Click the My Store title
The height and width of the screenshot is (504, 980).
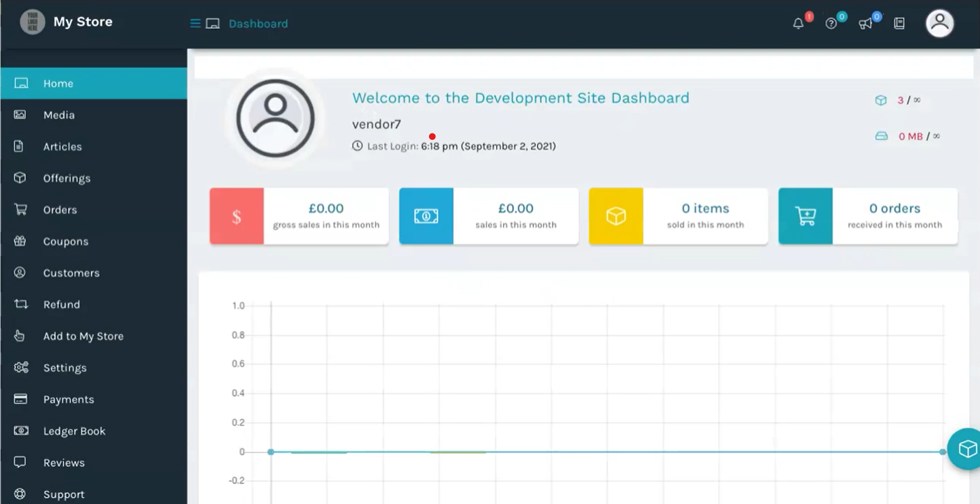83,21
